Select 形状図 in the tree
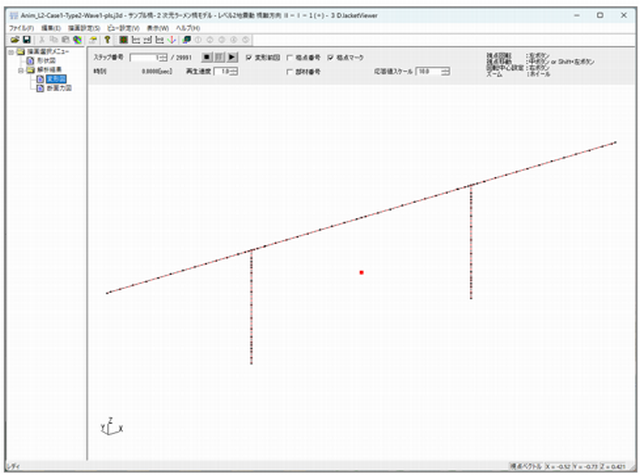The height and width of the screenshot is (475, 640). pos(45,60)
